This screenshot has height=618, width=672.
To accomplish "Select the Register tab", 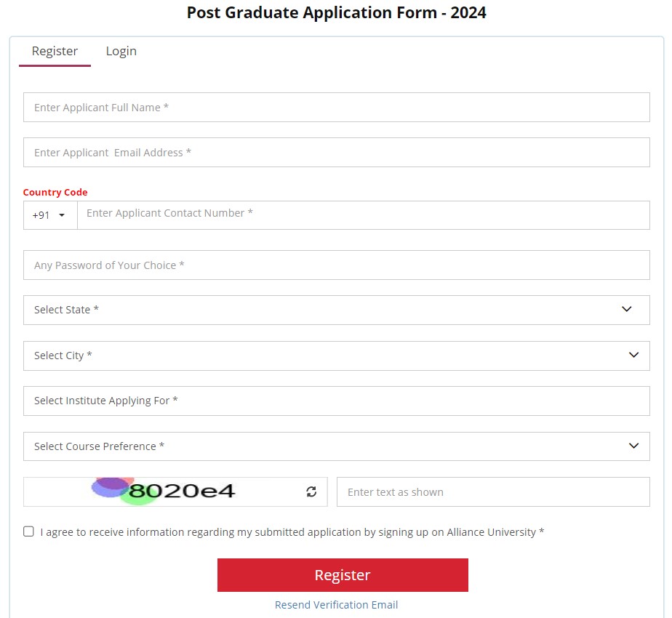I will coord(55,51).
